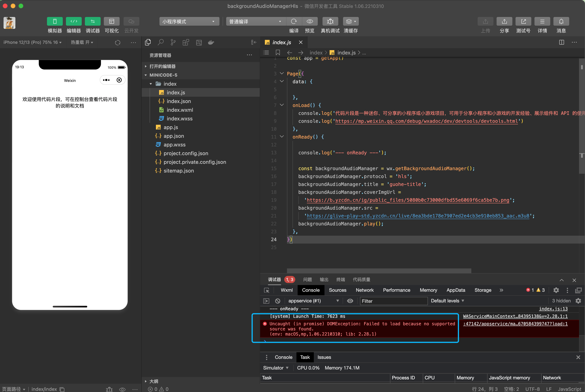The image size is (585, 392).
Task: Click the real device debug bug icon
Action: (x=330, y=22)
